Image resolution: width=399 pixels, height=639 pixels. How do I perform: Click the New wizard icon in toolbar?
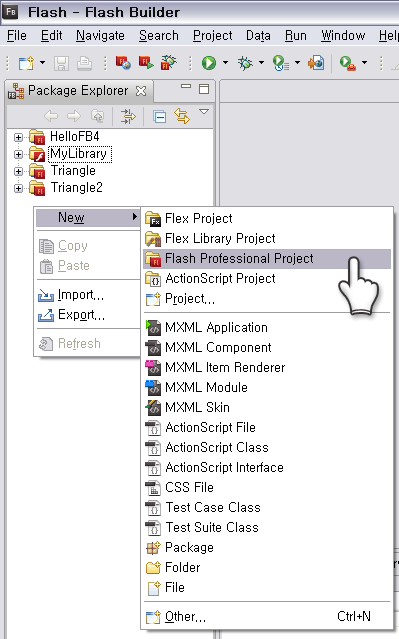point(26,63)
